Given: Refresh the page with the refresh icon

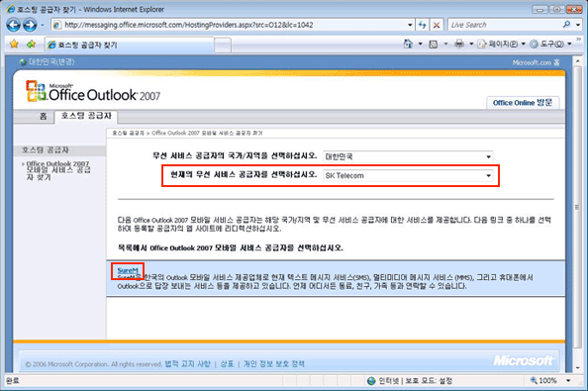Looking at the screenshot, I should coord(423,25).
